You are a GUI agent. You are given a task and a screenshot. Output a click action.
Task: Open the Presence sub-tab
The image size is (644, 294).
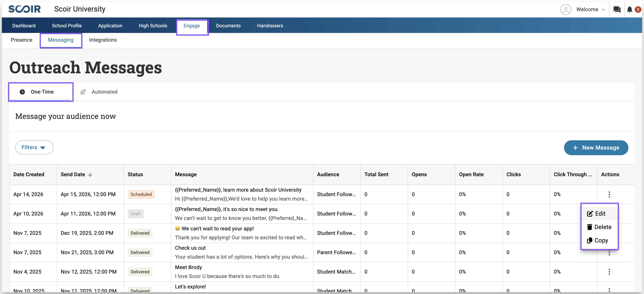22,40
